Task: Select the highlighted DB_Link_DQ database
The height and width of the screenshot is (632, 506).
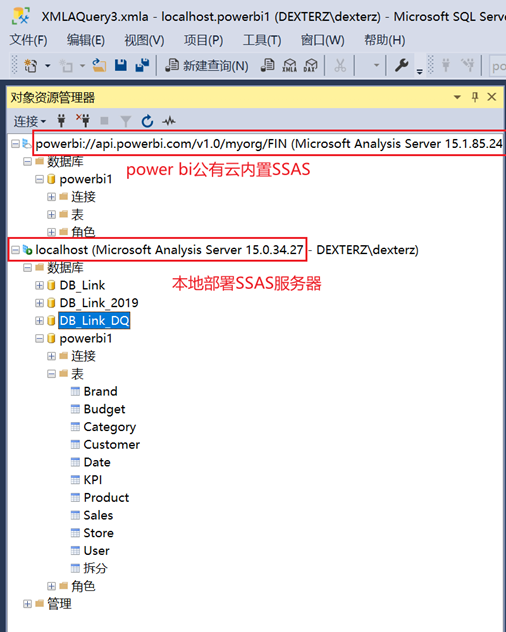Action: [x=94, y=320]
